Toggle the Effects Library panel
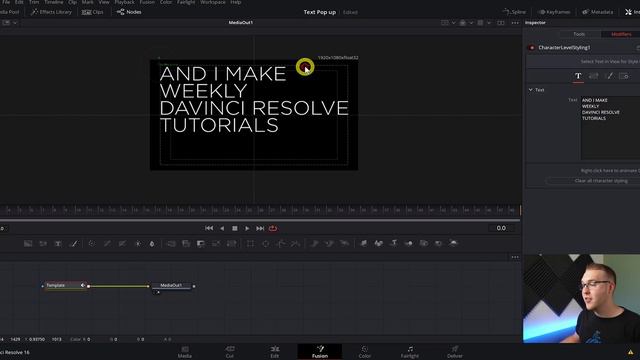640x360 pixels. point(51,12)
